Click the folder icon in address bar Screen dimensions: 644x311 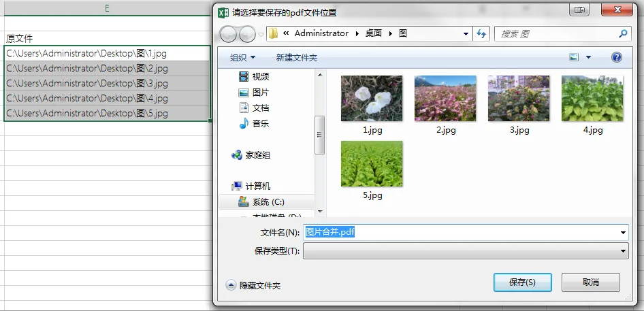(x=274, y=34)
